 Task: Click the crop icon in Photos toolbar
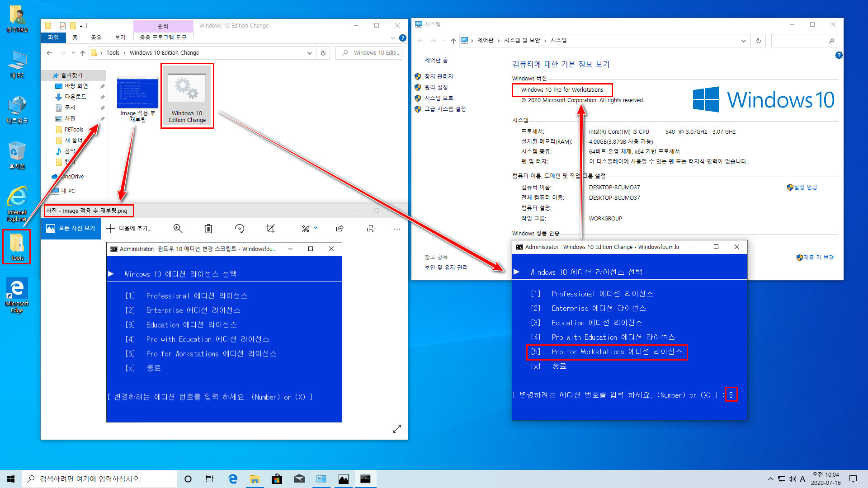[x=270, y=229]
